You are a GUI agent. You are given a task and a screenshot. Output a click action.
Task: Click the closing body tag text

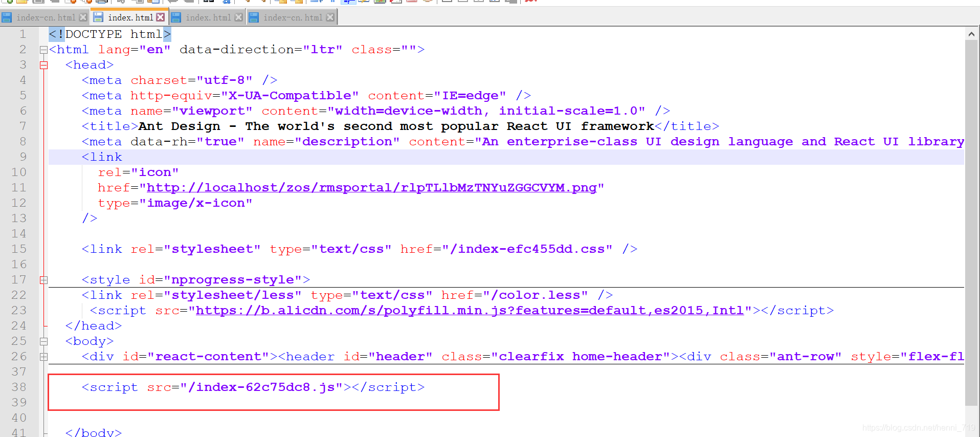[94, 432]
